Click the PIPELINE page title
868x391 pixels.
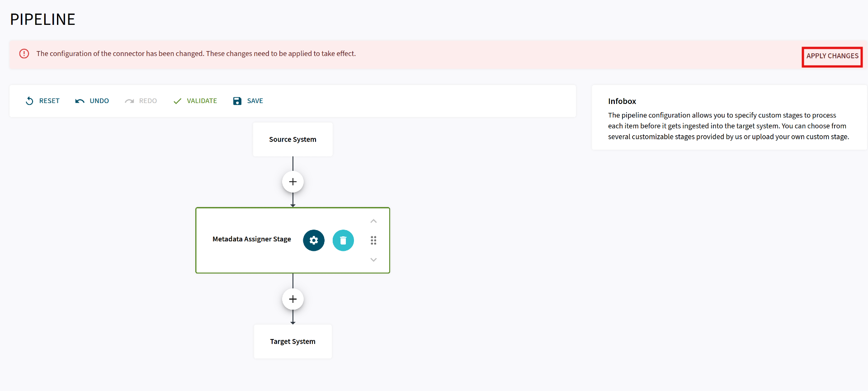point(42,19)
